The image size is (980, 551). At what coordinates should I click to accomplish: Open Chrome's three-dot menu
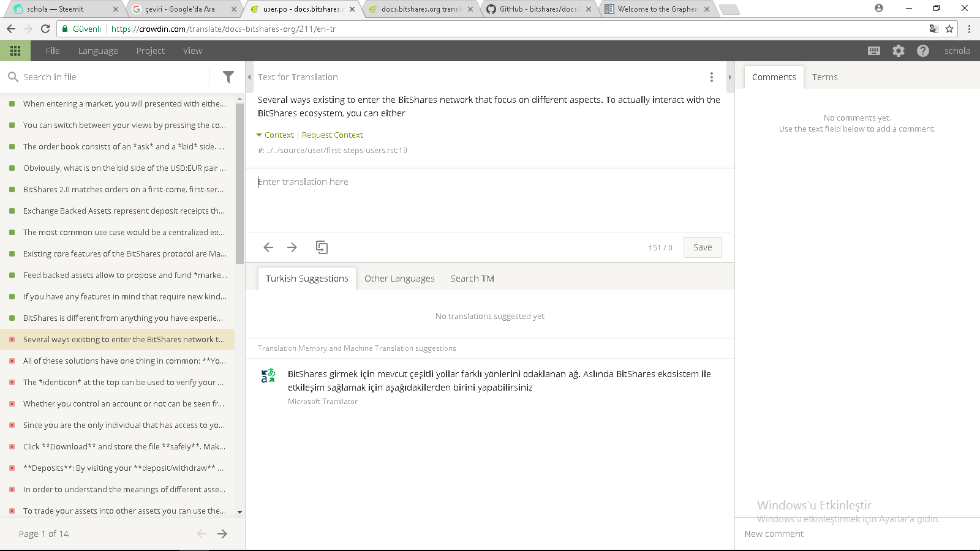(969, 29)
